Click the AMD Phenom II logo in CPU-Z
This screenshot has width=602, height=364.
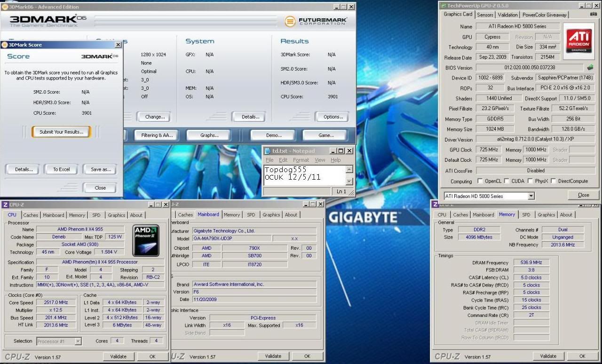pos(146,240)
